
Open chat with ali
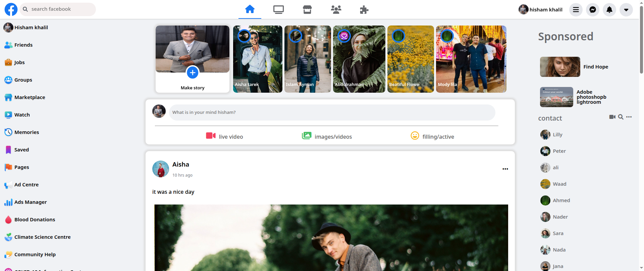coord(549,168)
